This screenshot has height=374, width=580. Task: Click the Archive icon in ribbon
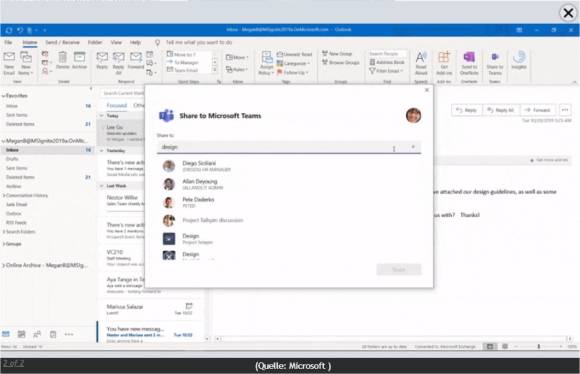tap(79, 61)
